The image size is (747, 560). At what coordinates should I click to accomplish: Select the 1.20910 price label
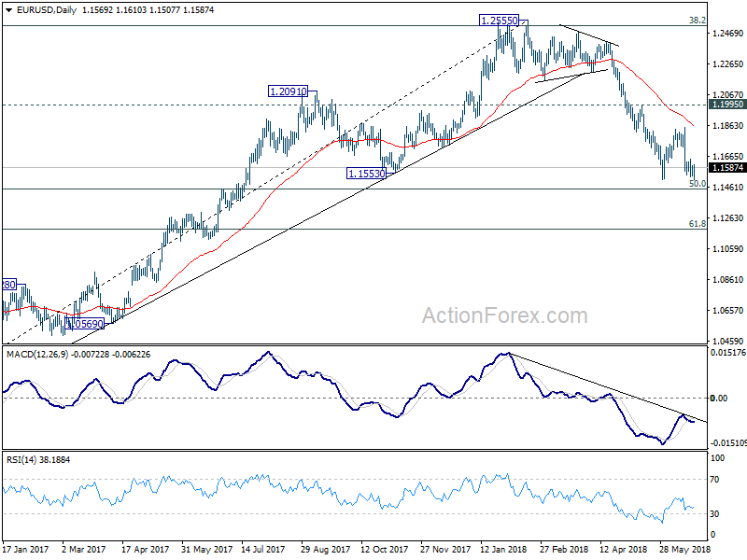pyautogui.click(x=288, y=91)
